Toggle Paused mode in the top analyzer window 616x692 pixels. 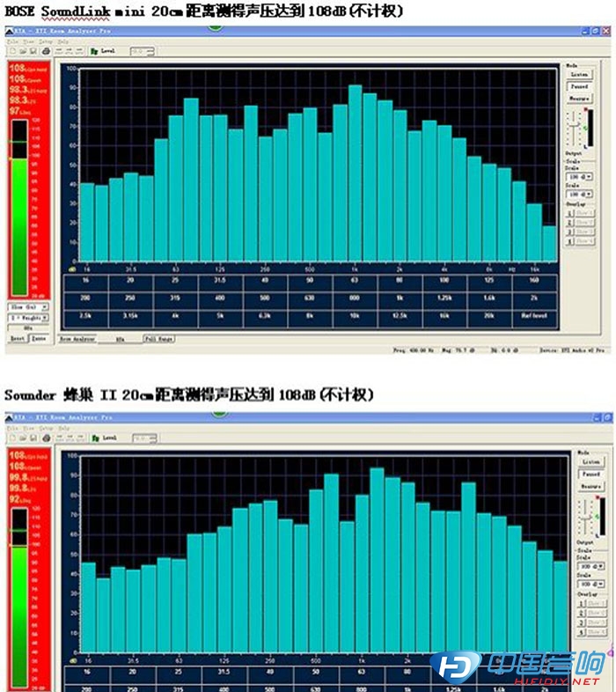[x=579, y=87]
